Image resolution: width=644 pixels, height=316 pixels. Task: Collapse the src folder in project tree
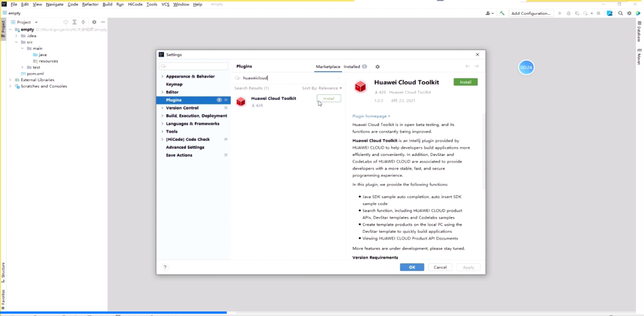(16, 42)
